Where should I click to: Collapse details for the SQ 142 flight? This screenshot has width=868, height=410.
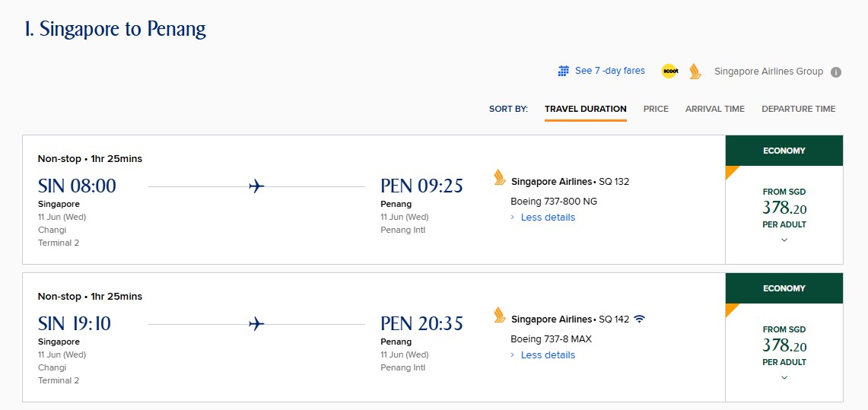point(548,355)
